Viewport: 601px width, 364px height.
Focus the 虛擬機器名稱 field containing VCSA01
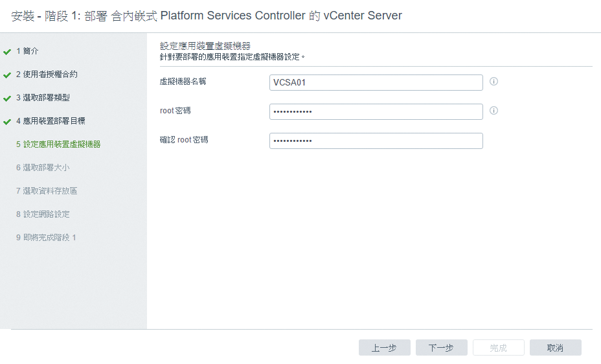376,82
